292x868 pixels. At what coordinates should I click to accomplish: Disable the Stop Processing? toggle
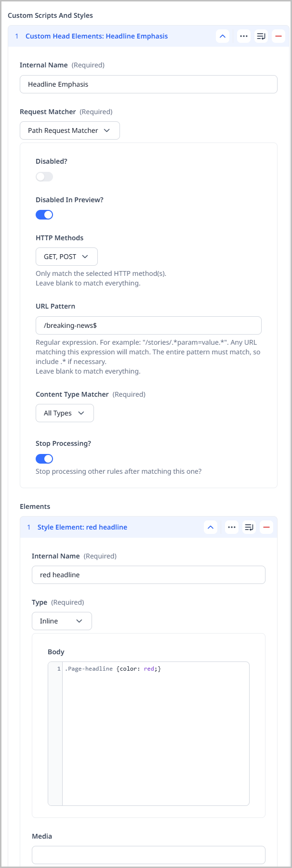[x=44, y=458]
